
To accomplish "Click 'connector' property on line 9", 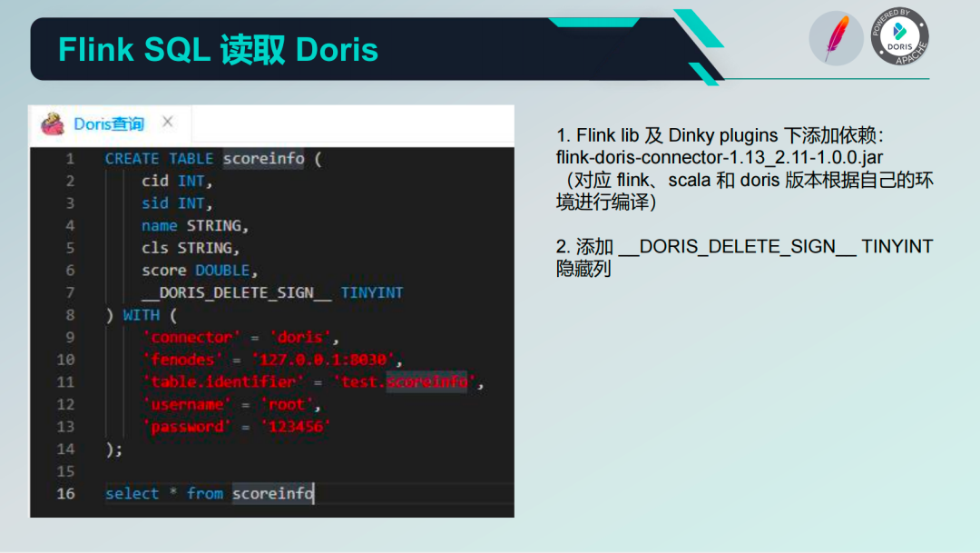I will 191,337.
